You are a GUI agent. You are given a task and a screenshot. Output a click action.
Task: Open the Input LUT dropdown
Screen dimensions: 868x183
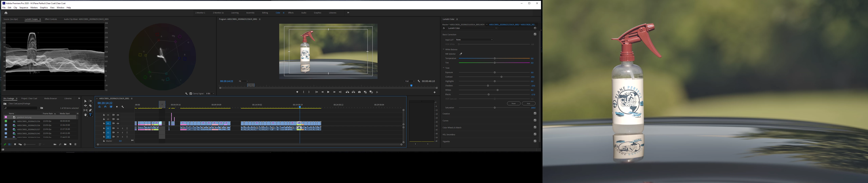pyautogui.click(x=474, y=40)
